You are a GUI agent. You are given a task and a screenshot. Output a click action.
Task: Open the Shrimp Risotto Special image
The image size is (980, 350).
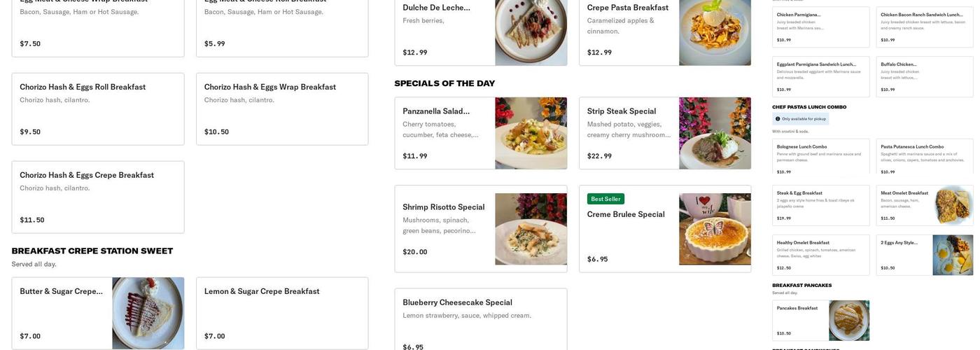click(531, 229)
